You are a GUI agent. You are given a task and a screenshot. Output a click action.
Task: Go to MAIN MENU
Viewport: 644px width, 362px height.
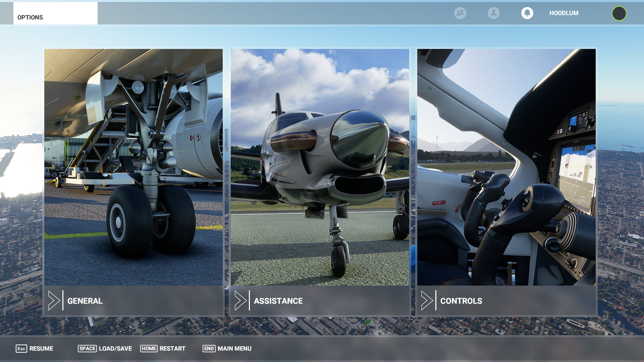point(234,349)
